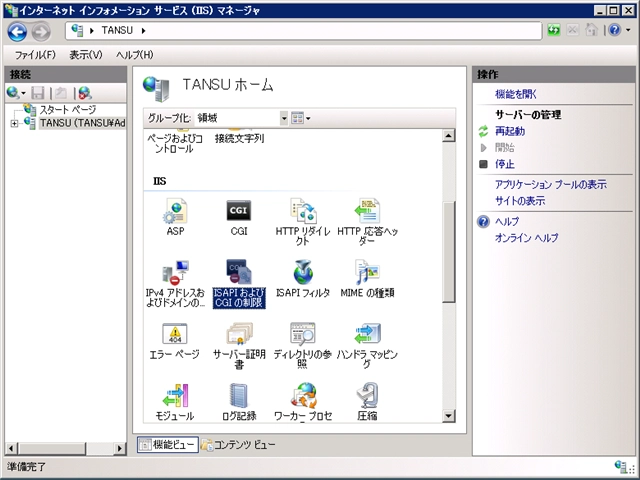Expand the TANSU server tree node
The height and width of the screenshot is (480, 640).
pyautogui.click(x=14, y=123)
